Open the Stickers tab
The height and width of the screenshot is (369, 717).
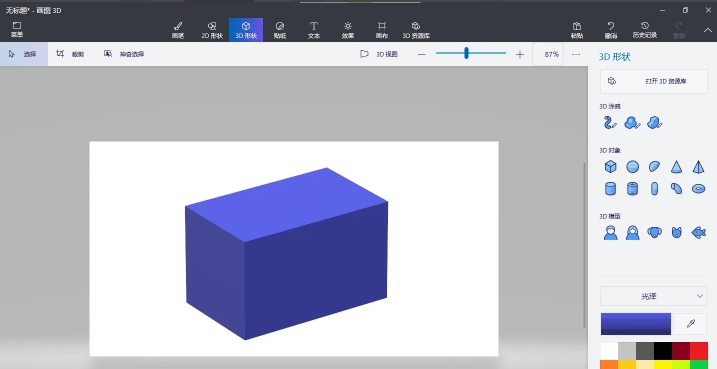pyautogui.click(x=280, y=30)
